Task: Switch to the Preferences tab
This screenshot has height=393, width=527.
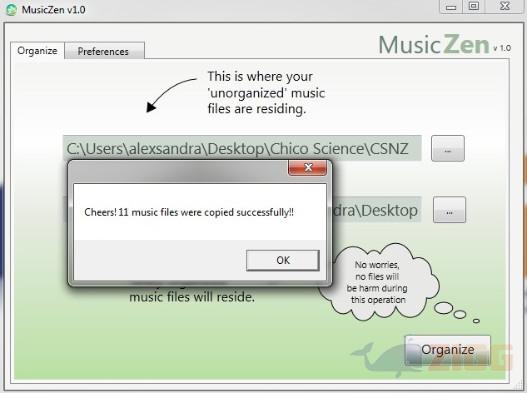Action: pos(105,51)
